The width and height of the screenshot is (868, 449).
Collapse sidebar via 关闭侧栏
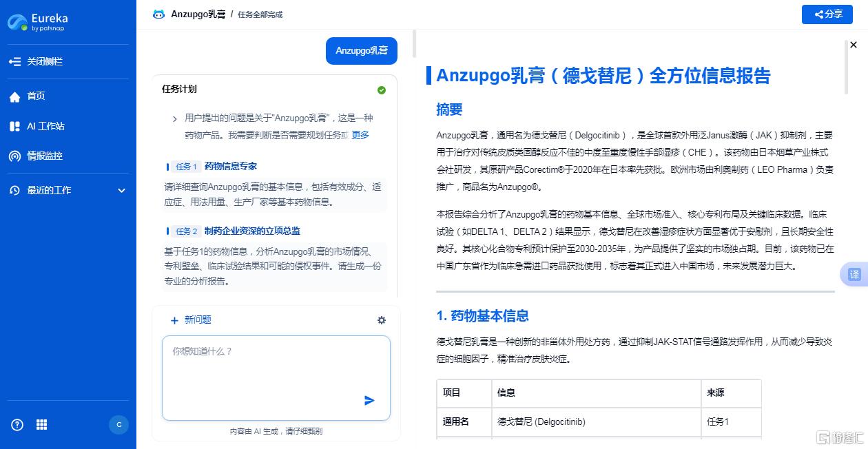click(x=36, y=61)
